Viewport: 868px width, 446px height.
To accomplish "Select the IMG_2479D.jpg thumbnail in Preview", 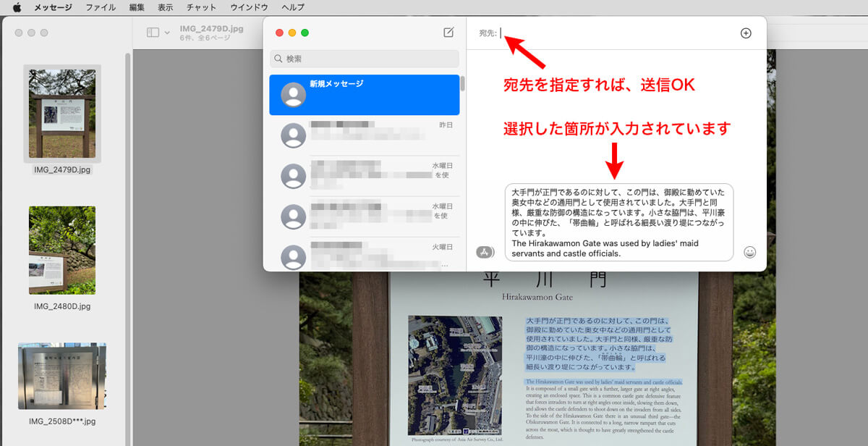I will click(62, 113).
